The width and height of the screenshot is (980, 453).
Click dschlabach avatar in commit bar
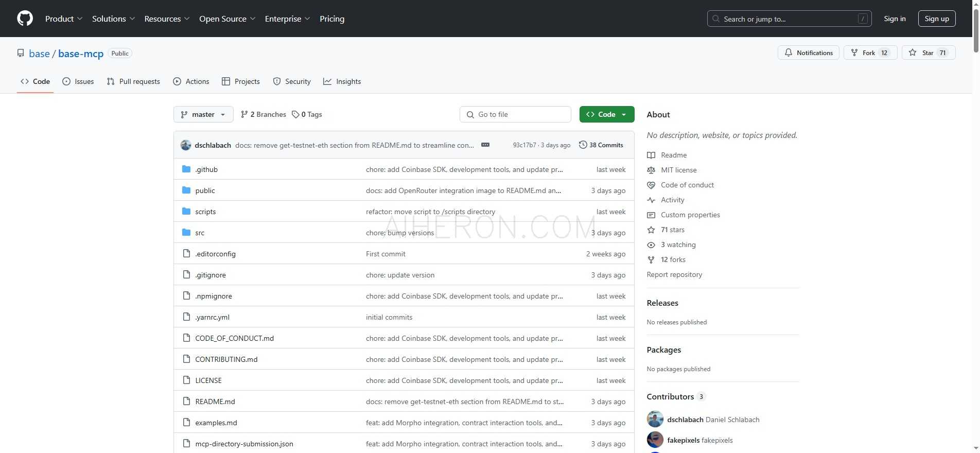pyautogui.click(x=186, y=145)
